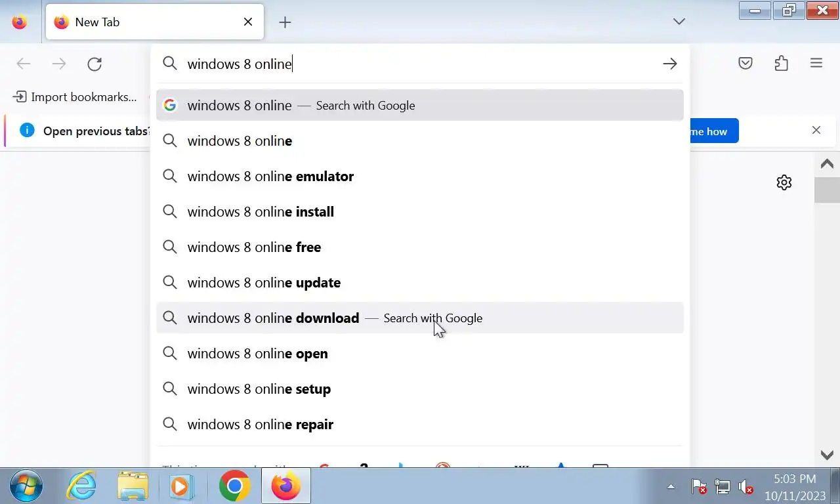Select 'windows 8 online emulator' suggestion
The width and height of the screenshot is (840, 504).
(x=420, y=176)
